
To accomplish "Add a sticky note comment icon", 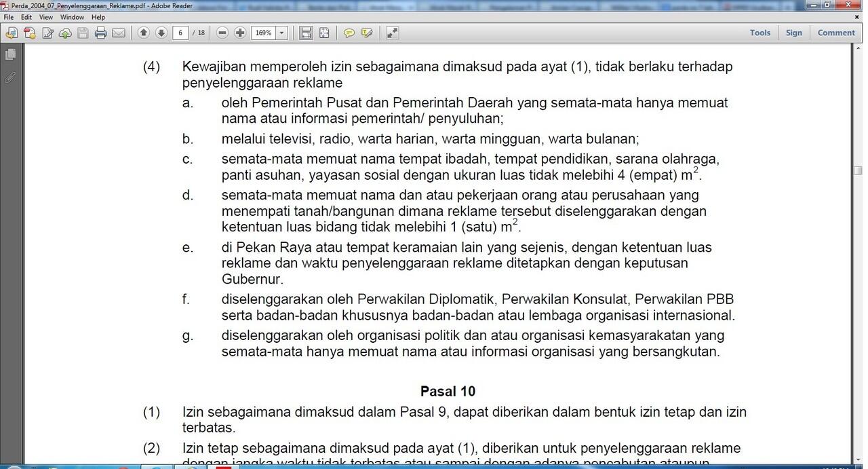I will click(x=349, y=33).
